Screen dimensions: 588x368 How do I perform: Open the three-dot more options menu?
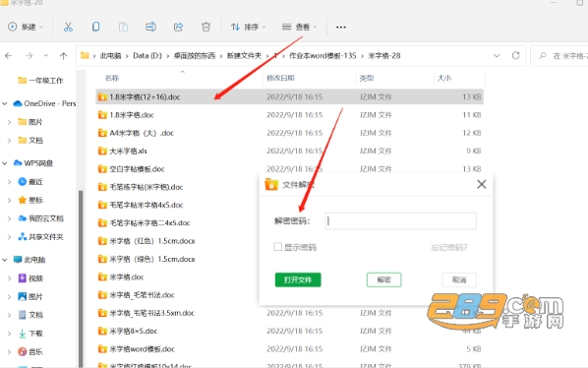341,27
